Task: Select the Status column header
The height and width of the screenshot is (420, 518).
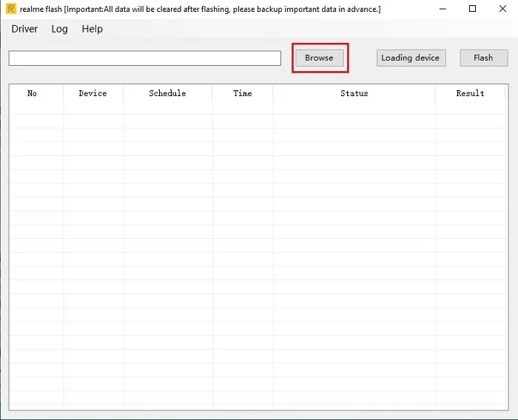Action: [x=354, y=93]
